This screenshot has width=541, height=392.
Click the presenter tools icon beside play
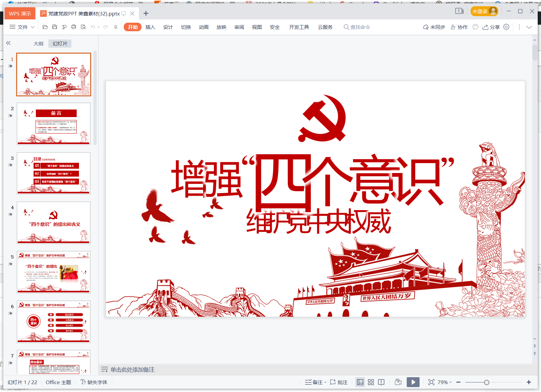[x=398, y=382]
